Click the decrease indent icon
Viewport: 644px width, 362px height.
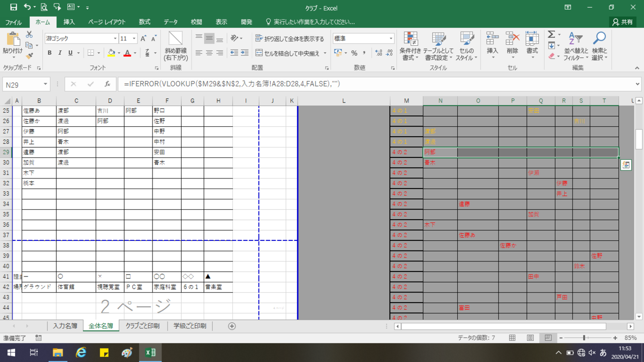coord(234,53)
